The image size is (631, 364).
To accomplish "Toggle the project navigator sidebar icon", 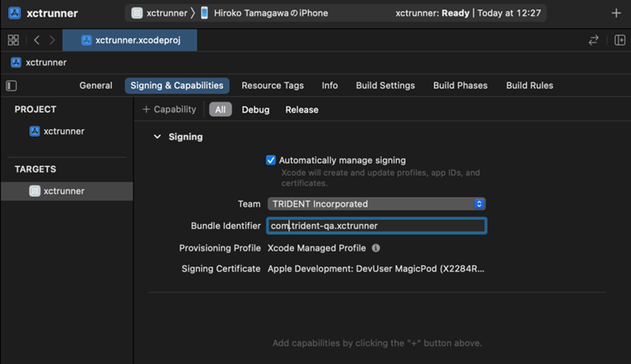I will pyautogui.click(x=12, y=86).
